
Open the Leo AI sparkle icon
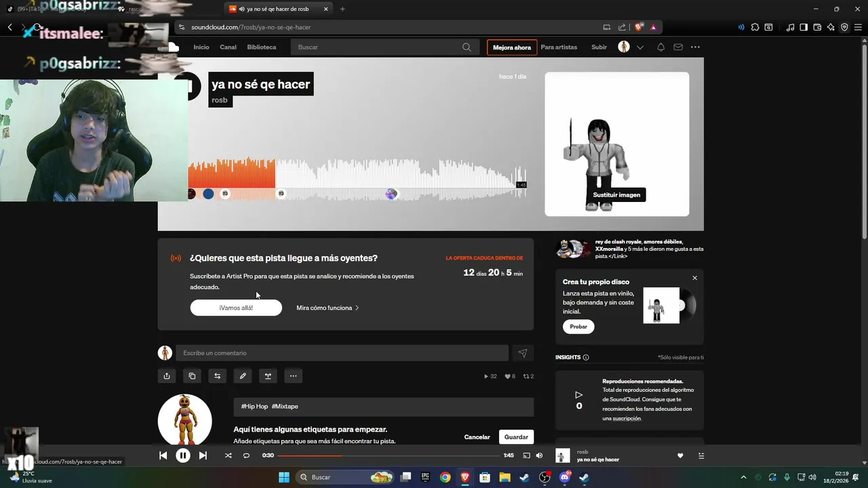coord(831,27)
